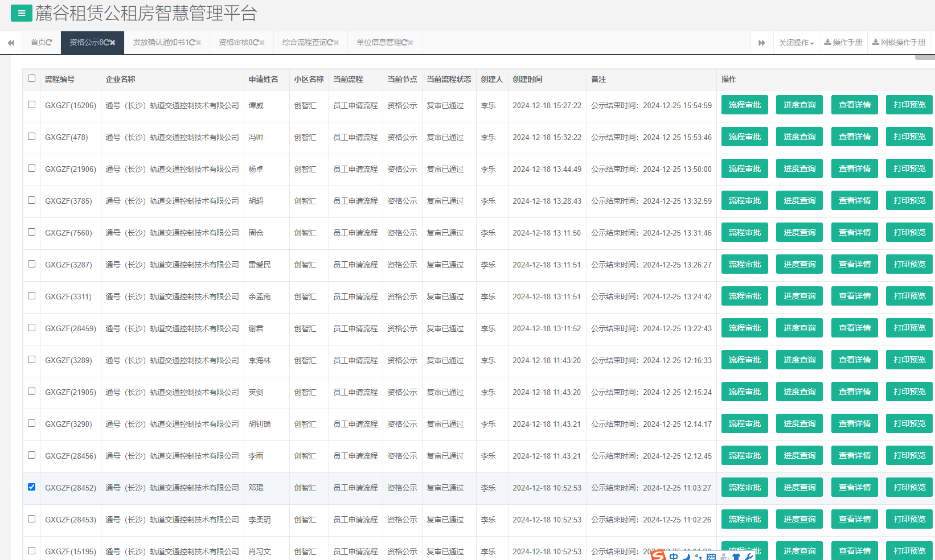
Task: Check the checkbox on 谭威's row
Action: click(31, 104)
